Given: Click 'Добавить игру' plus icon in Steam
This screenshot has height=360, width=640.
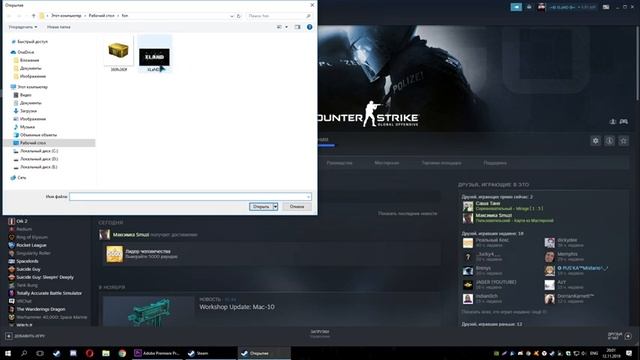Looking at the screenshot, I should (9, 336).
